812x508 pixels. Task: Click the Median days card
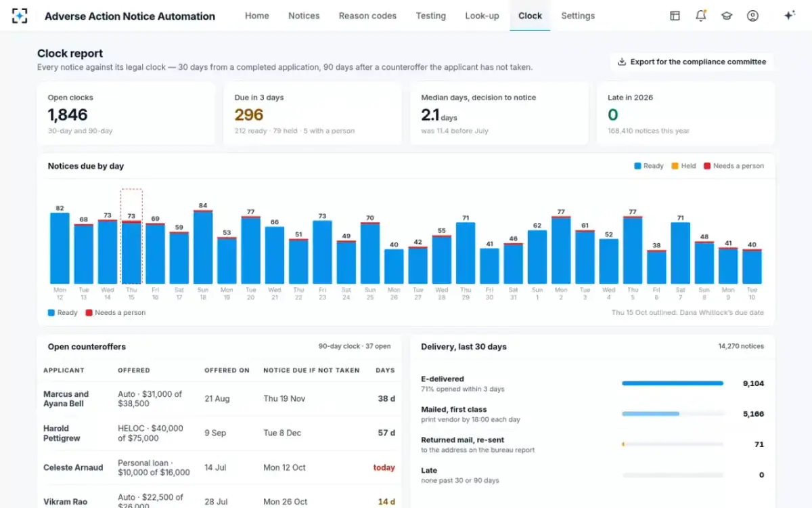[499, 114]
